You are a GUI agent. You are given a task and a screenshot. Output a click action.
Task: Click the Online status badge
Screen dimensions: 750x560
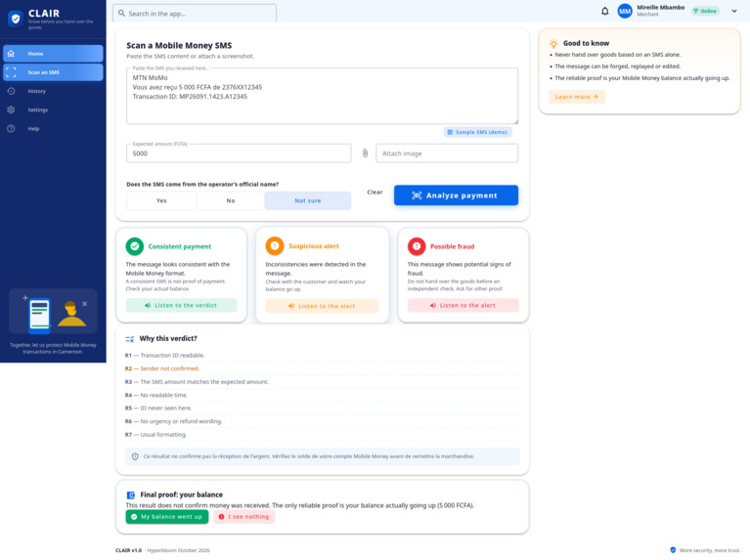(705, 11)
